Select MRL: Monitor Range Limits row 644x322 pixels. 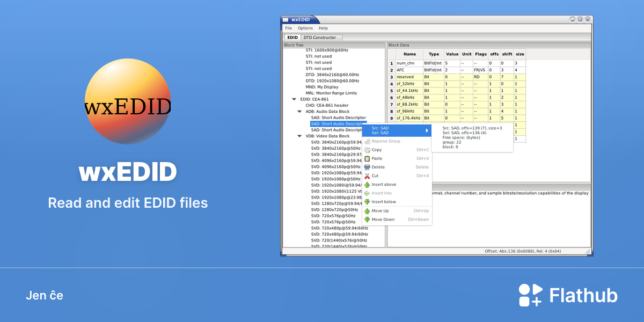(x=331, y=93)
